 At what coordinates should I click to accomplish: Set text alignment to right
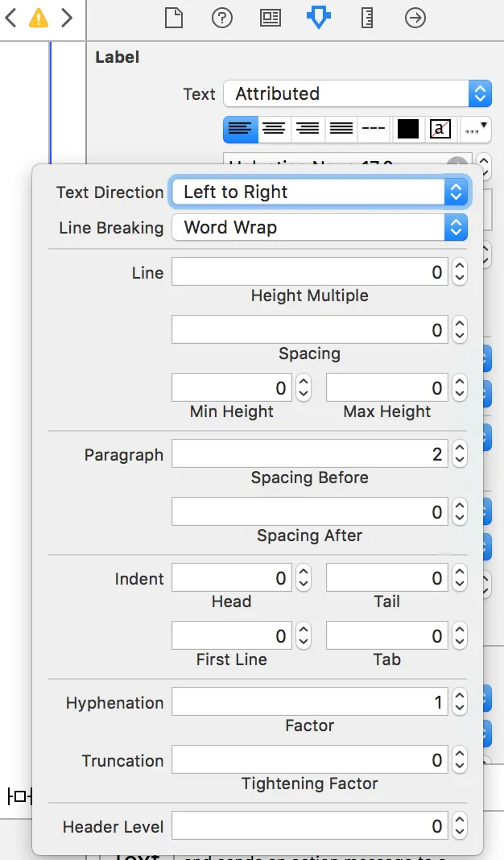coord(308,129)
